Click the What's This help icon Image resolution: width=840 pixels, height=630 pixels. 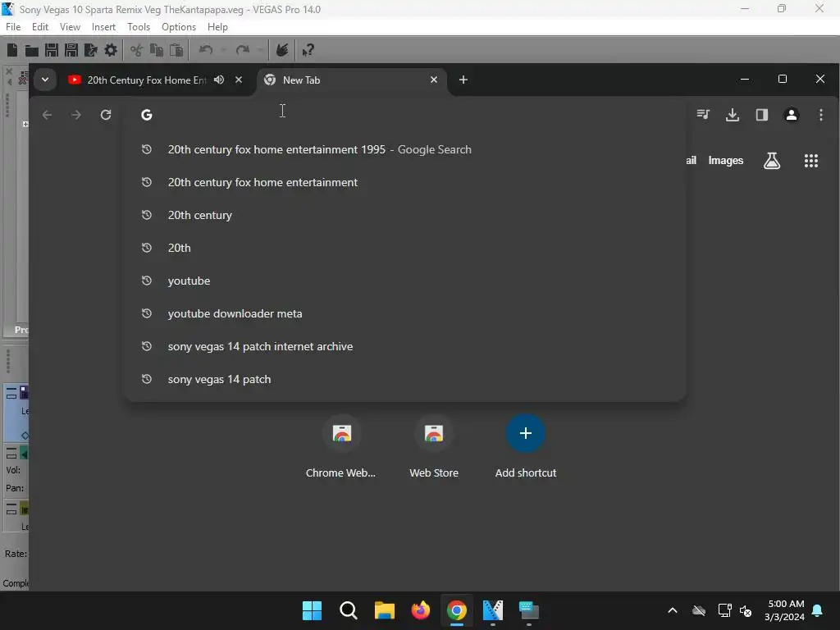click(x=308, y=50)
